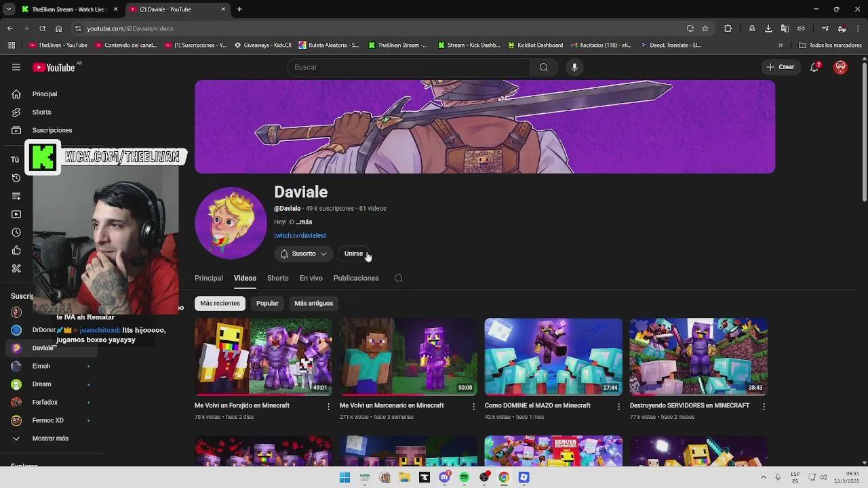Open Dream subscription in sidebar
The width and height of the screenshot is (868, 488).
coord(51,384)
